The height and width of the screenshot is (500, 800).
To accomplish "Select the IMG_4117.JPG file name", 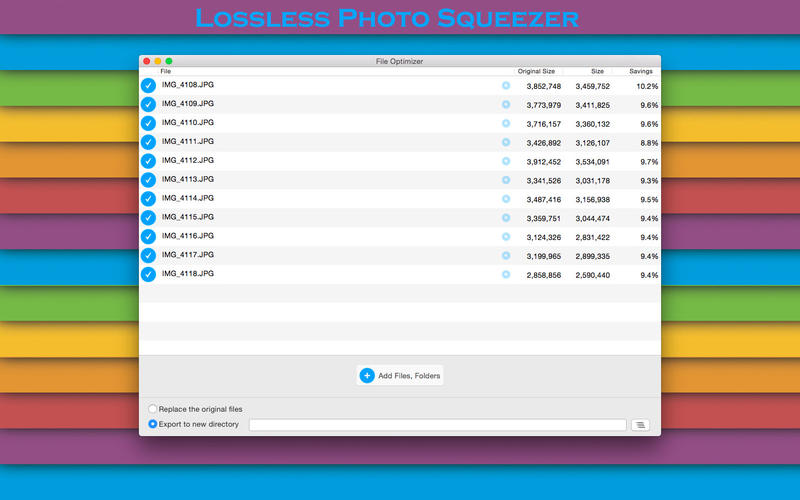I will 188,255.
